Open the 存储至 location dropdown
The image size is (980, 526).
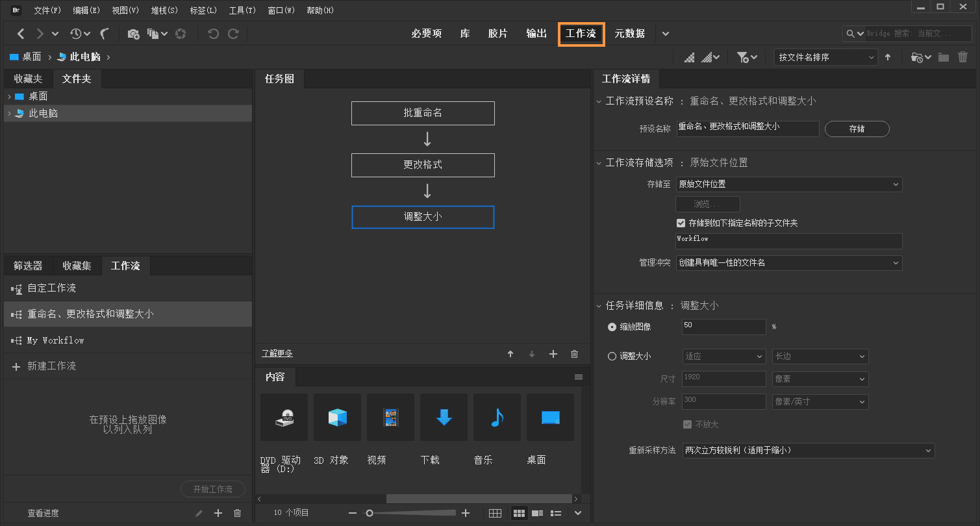pyautogui.click(x=788, y=184)
